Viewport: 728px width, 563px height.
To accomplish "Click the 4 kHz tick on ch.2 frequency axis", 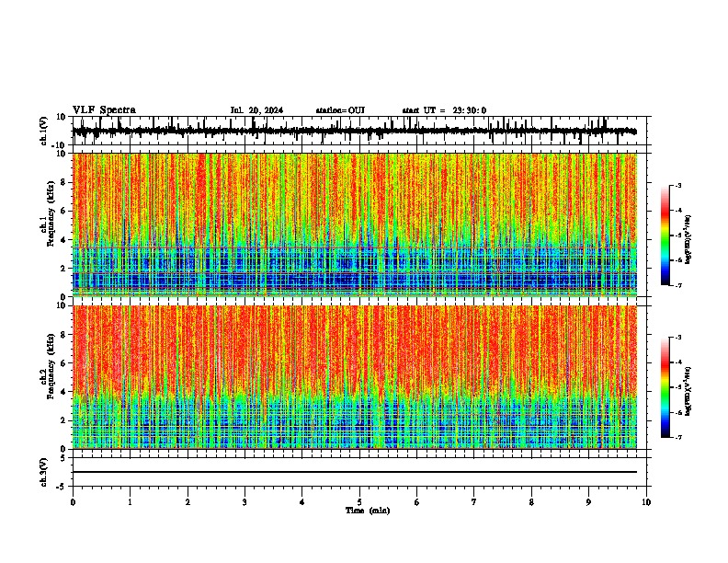I will click(x=63, y=392).
